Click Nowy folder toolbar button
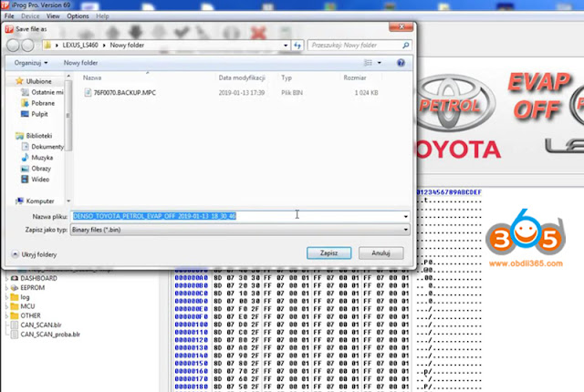This screenshot has width=584, height=392. pyautogui.click(x=80, y=63)
